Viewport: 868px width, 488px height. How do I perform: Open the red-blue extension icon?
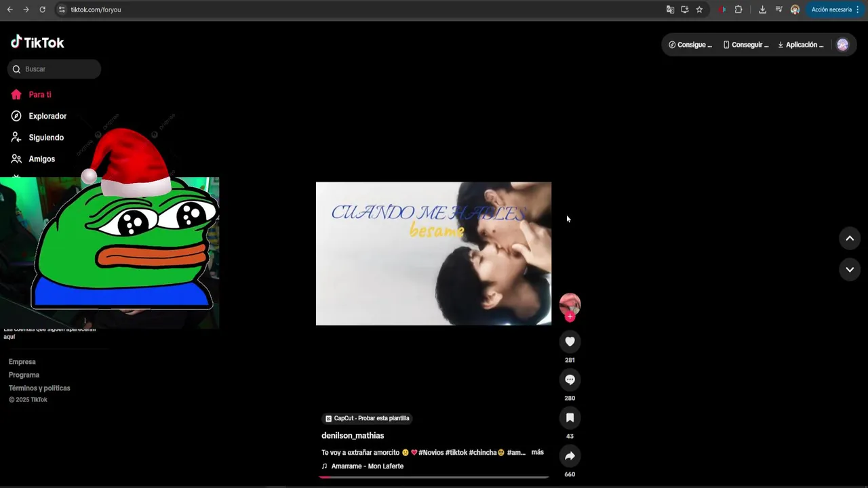(x=723, y=9)
